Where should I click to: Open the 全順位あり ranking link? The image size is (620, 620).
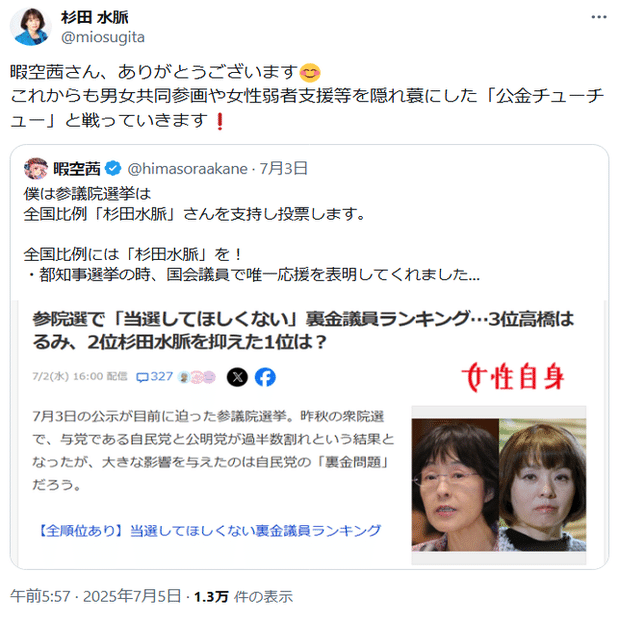click(210, 530)
